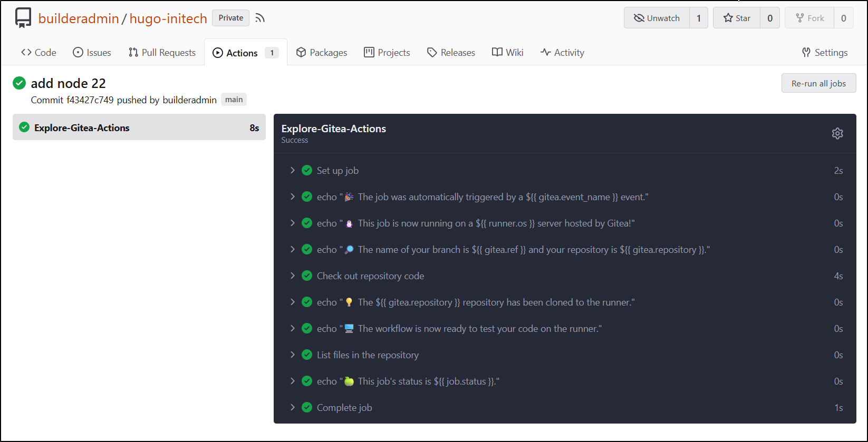Click the green check on Set up job
The image size is (868, 442).
pyautogui.click(x=307, y=170)
